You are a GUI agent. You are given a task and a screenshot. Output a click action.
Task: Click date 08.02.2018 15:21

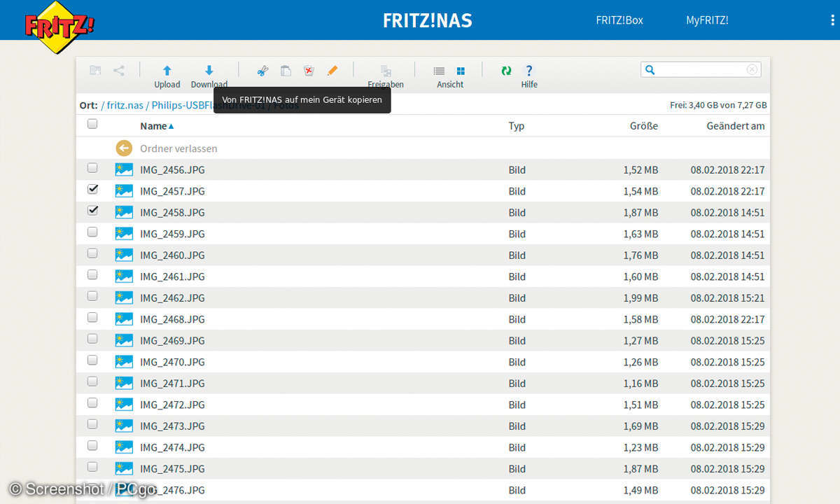pyautogui.click(x=727, y=298)
